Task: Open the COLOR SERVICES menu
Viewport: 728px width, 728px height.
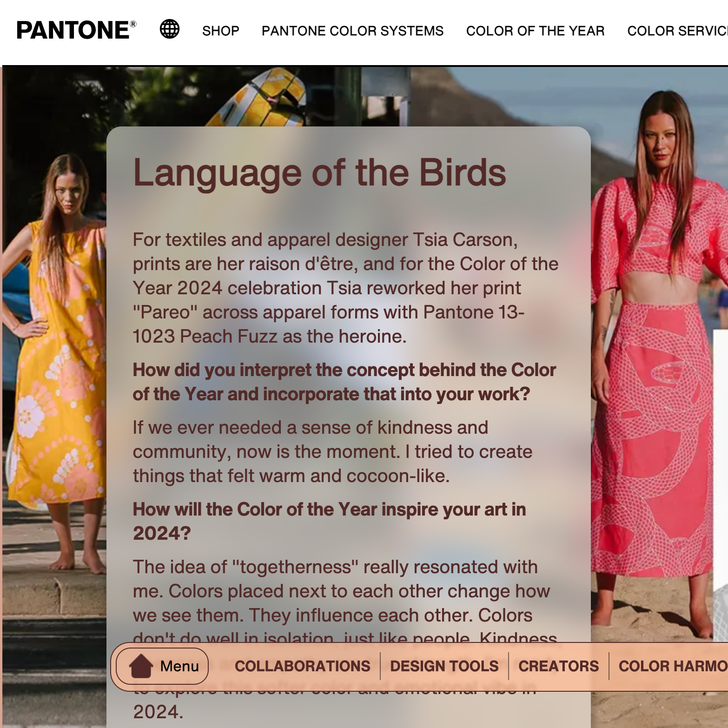Action: click(x=677, y=31)
